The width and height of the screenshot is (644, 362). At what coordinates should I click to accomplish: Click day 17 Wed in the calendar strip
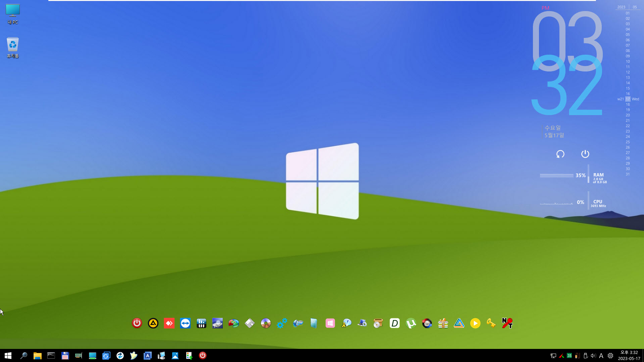click(x=628, y=99)
